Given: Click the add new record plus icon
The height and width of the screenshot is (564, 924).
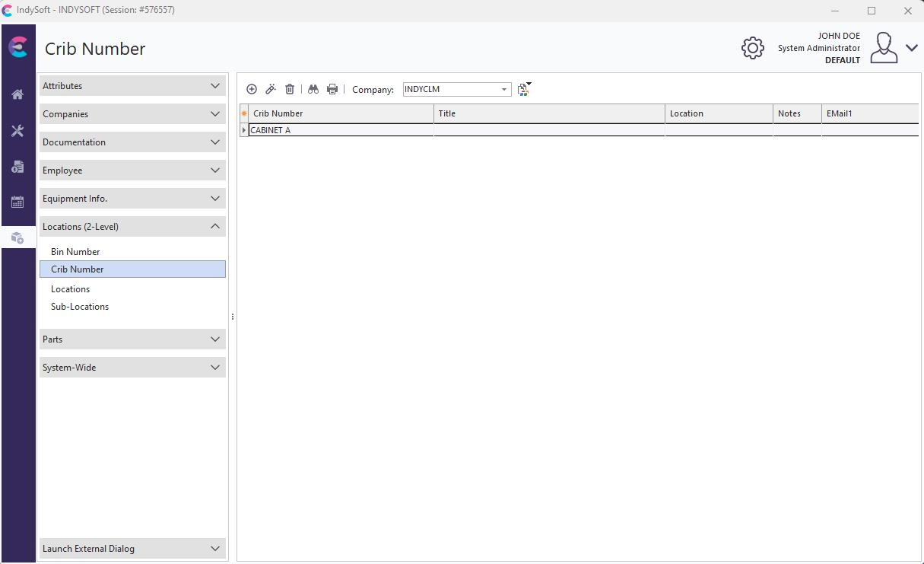Looking at the screenshot, I should click(x=252, y=89).
